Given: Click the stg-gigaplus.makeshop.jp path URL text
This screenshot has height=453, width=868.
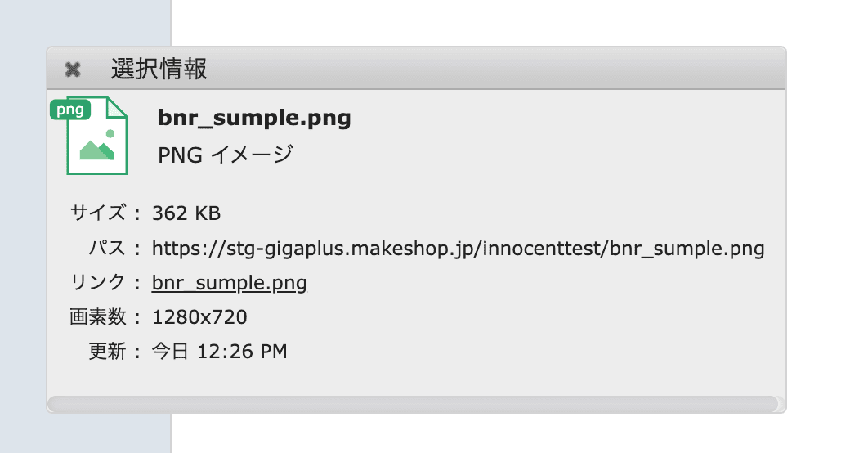Looking at the screenshot, I should coord(458,249).
